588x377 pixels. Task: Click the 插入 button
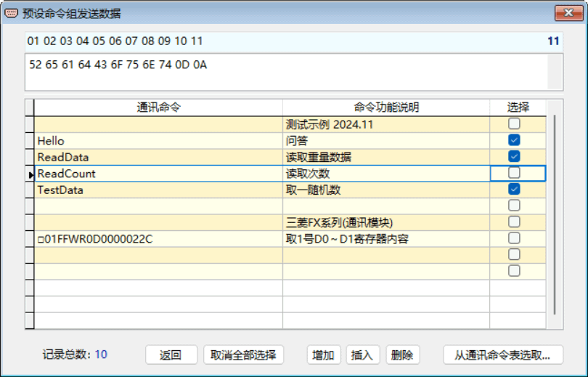coord(363,354)
